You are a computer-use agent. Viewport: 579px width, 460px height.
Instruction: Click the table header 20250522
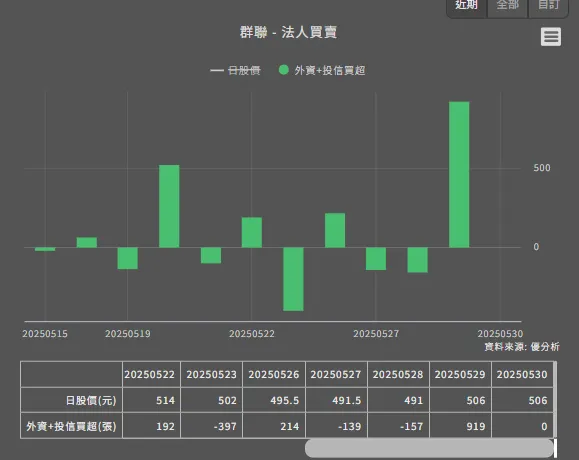point(151,374)
